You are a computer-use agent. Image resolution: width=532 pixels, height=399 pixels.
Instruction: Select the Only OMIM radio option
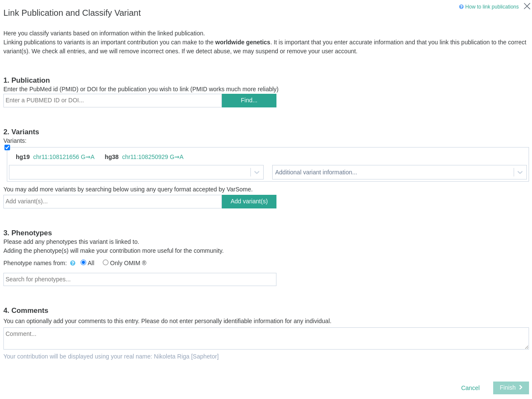point(105,263)
